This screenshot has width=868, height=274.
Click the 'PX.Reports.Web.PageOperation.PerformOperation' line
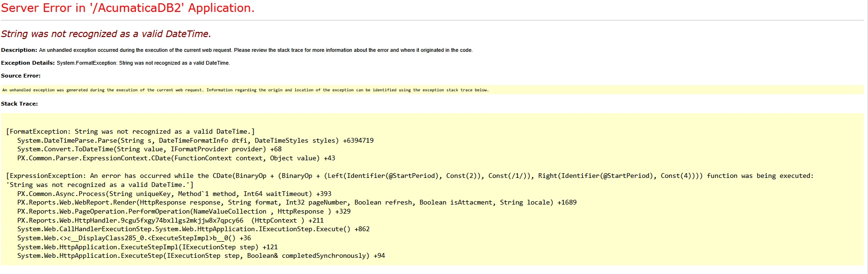pos(184,212)
